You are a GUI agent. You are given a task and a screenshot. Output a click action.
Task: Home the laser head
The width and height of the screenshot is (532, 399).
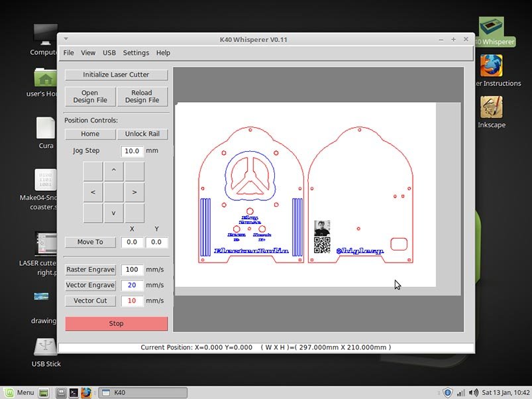(x=89, y=134)
